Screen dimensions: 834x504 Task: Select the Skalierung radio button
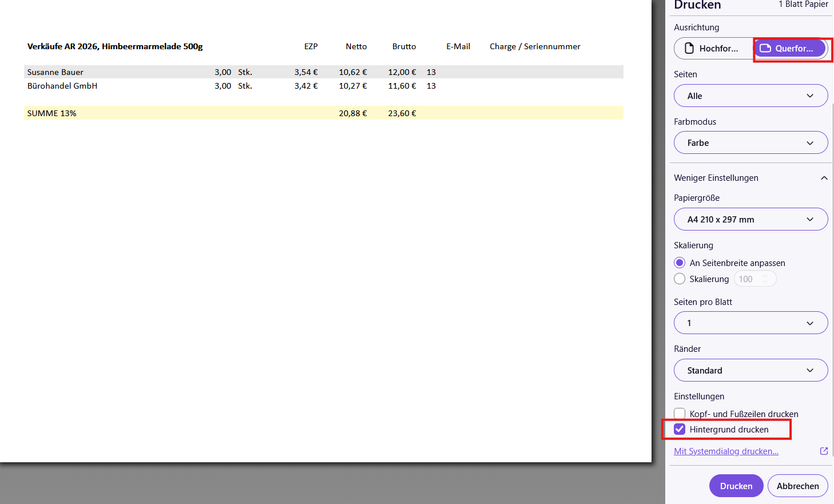point(680,279)
